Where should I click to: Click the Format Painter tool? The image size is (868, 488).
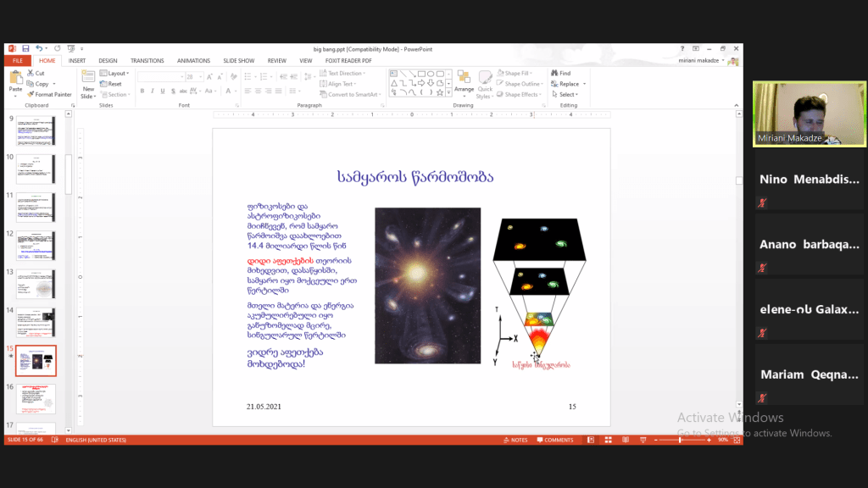pos(48,94)
